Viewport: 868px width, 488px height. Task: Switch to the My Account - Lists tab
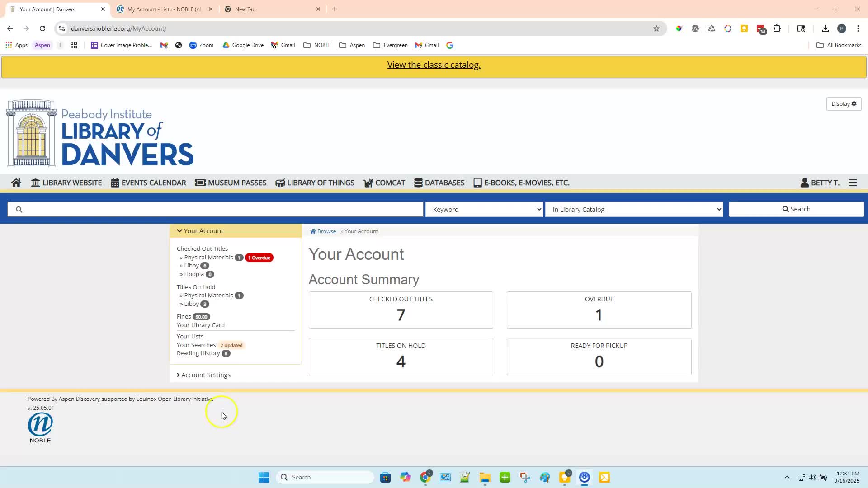[165, 9]
